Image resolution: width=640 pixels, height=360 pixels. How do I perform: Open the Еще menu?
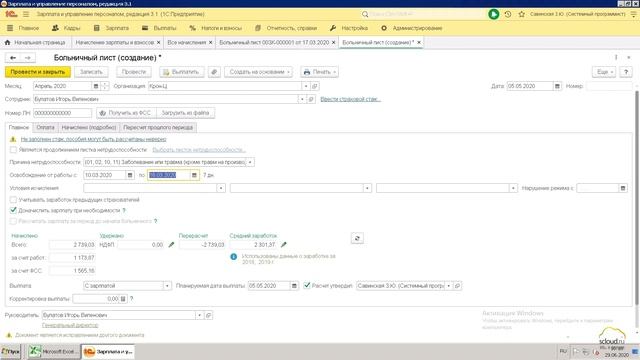(x=604, y=72)
